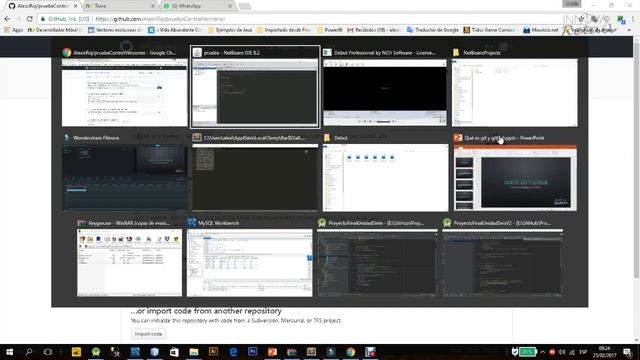Screen dimensions: 640x360
Task: Switch to Debut Professional by NCH Software window
Action: (x=385, y=92)
